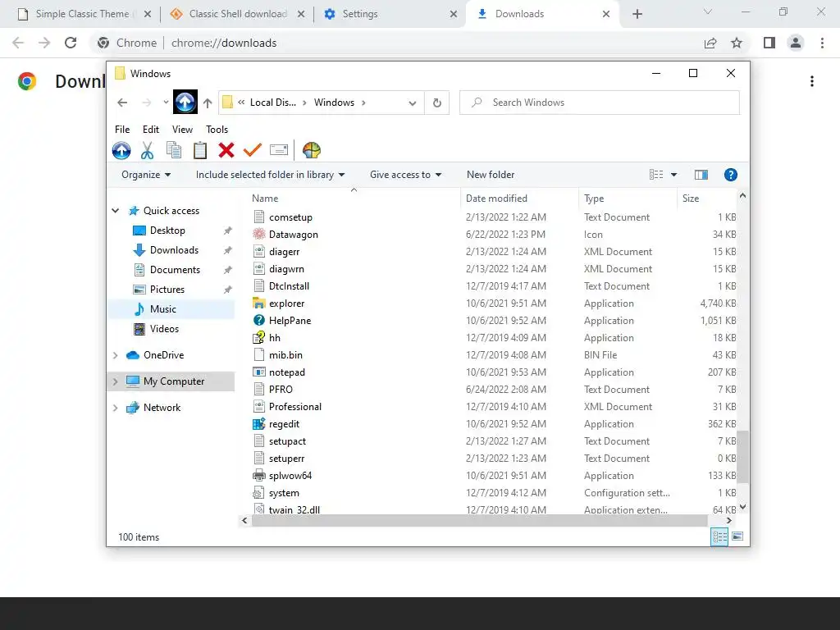
Task: Select the explorer application file icon
Action: tap(259, 304)
